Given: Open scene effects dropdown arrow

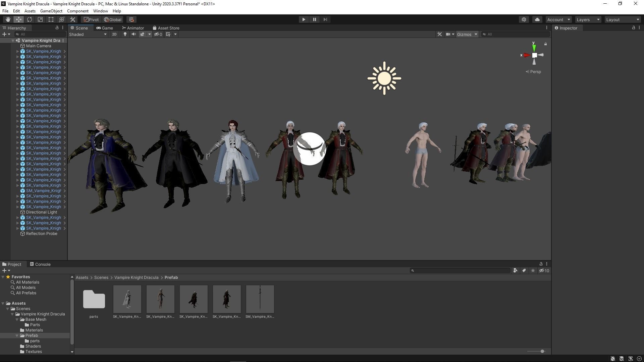Looking at the screenshot, I should tap(150, 34).
